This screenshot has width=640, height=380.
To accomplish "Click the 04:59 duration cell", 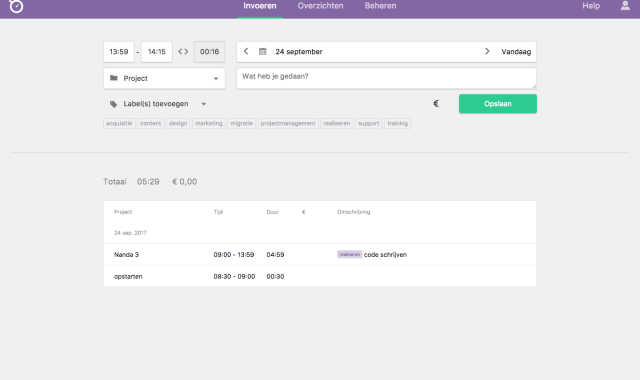I will 276,255.
